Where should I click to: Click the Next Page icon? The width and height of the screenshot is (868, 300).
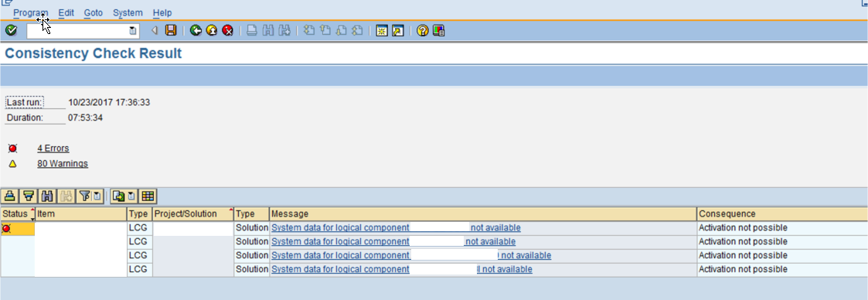click(342, 31)
